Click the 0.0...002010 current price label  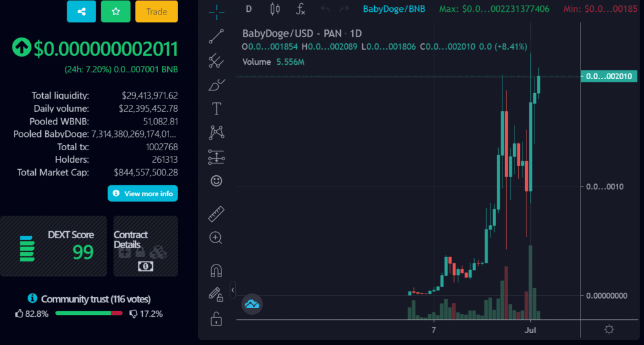tap(609, 76)
